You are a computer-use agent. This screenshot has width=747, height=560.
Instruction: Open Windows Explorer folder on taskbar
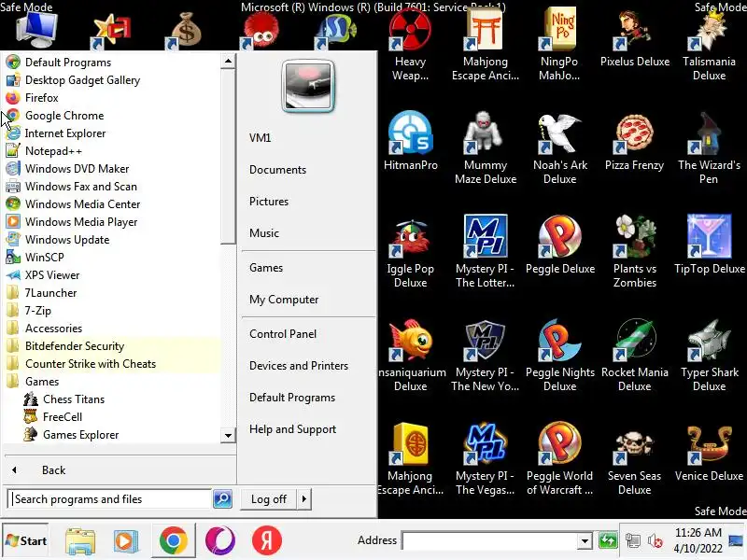click(x=80, y=541)
